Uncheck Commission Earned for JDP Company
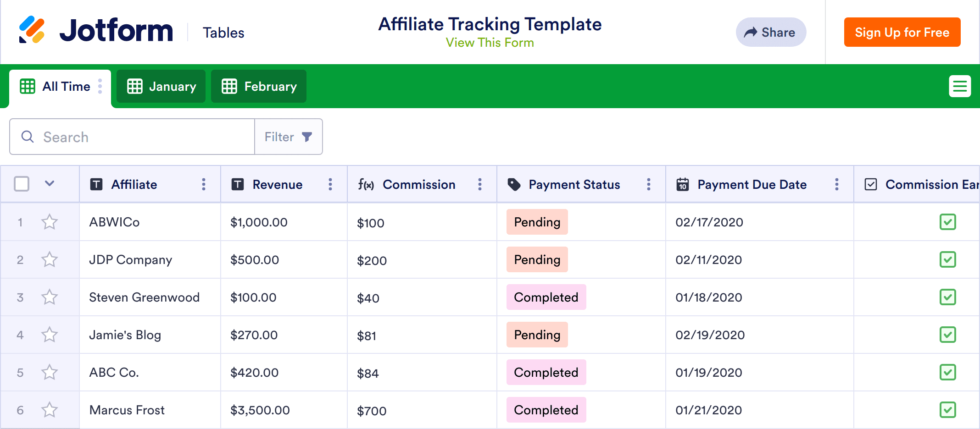Screen dimensions: 980x429 click(947, 260)
